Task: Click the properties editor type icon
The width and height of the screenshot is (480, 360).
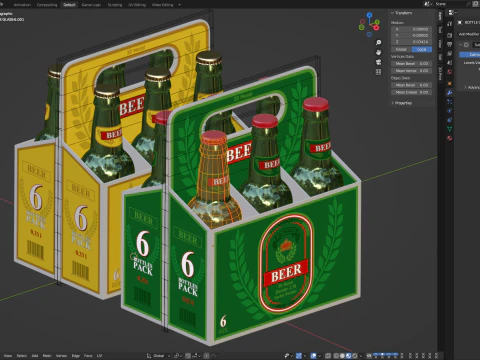Action: pyautogui.click(x=451, y=12)
